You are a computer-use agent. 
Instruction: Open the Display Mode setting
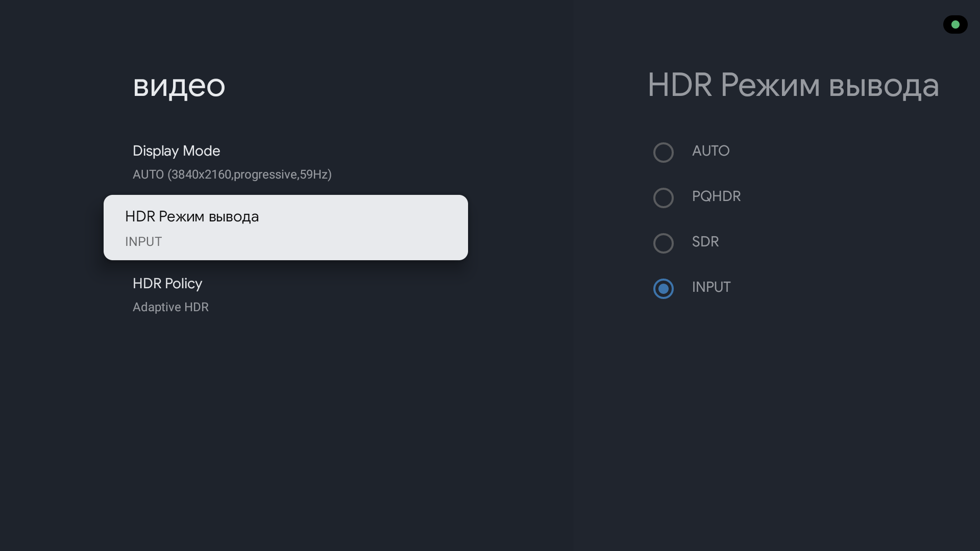(x=176, y=151)
